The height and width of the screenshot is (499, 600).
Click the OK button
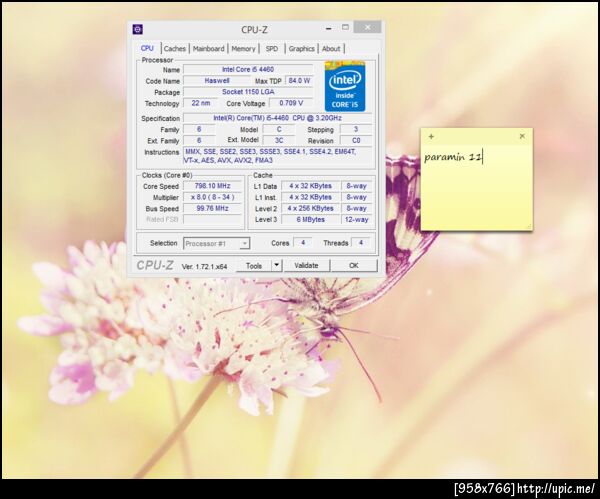click(x=354, y=265)
